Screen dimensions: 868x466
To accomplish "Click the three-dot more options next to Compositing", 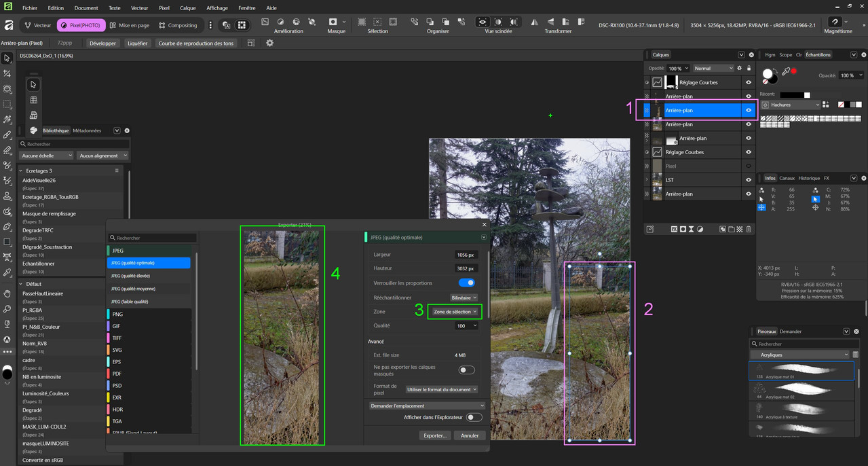I will 210,25.
